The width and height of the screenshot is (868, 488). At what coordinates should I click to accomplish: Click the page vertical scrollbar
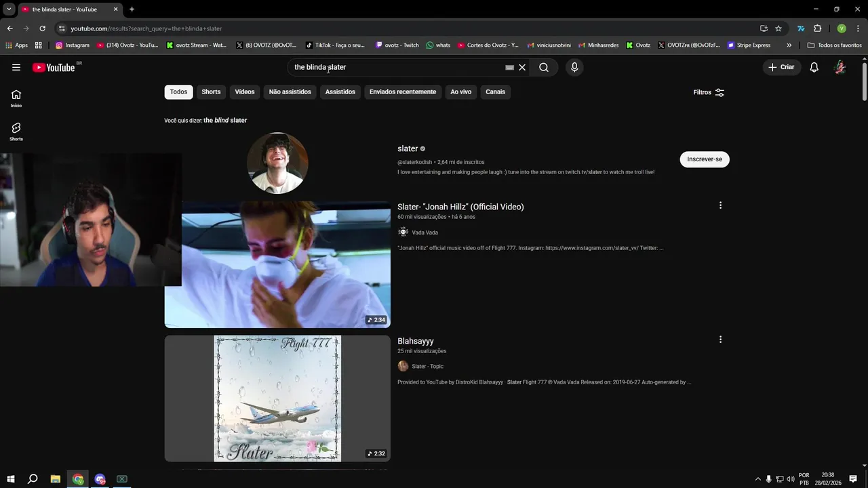(x=865, y=81)
